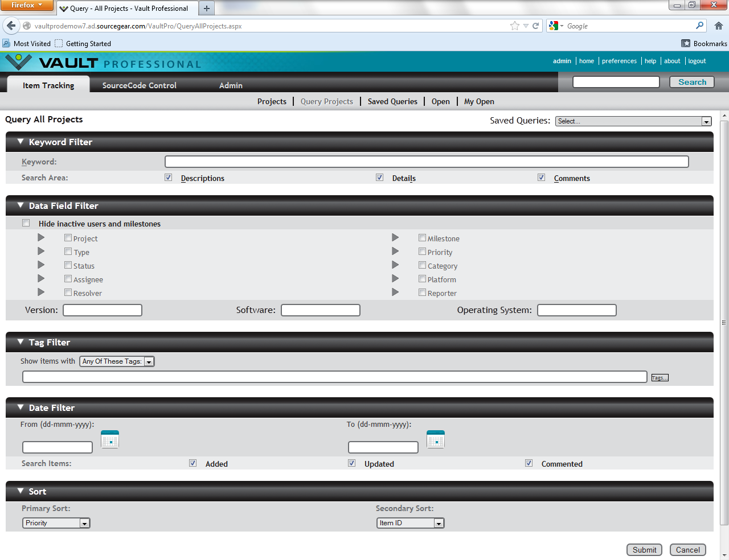
Task: Click the Firefox back arrow button
Action: (x=11, y=26)
